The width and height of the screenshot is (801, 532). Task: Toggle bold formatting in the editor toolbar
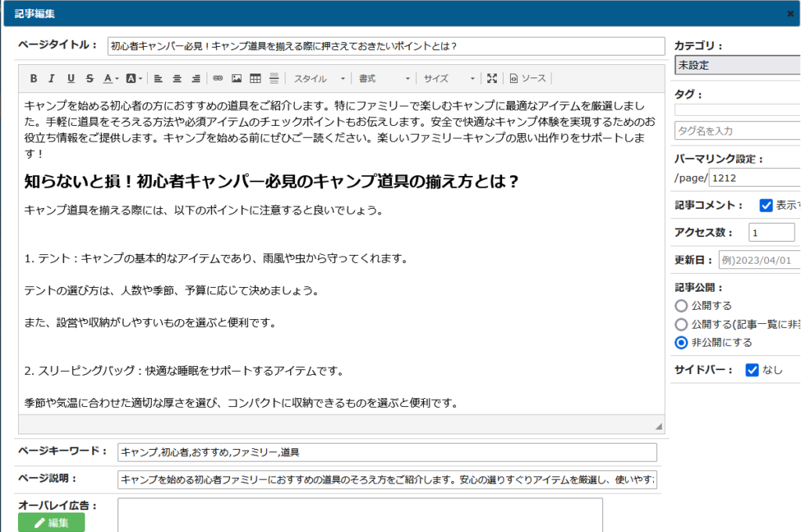[34, 78]
